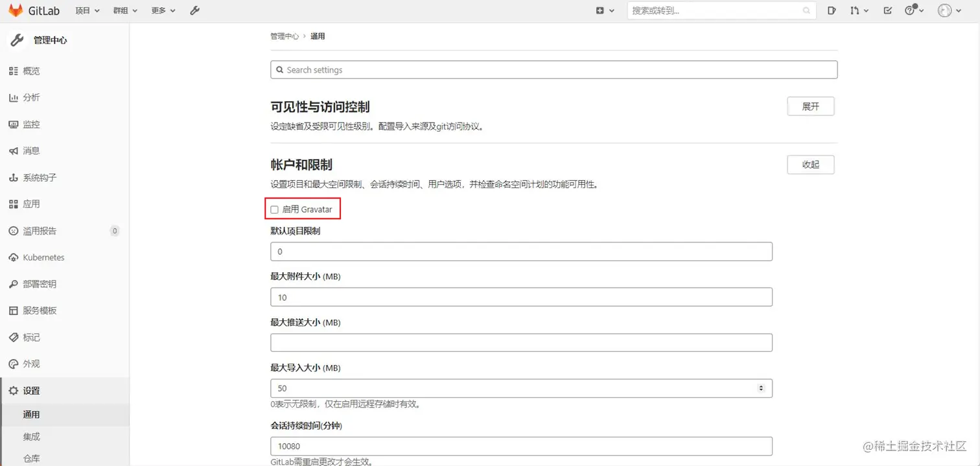Click the empty 最大推送大小 input field

click(x=521, y=342)
